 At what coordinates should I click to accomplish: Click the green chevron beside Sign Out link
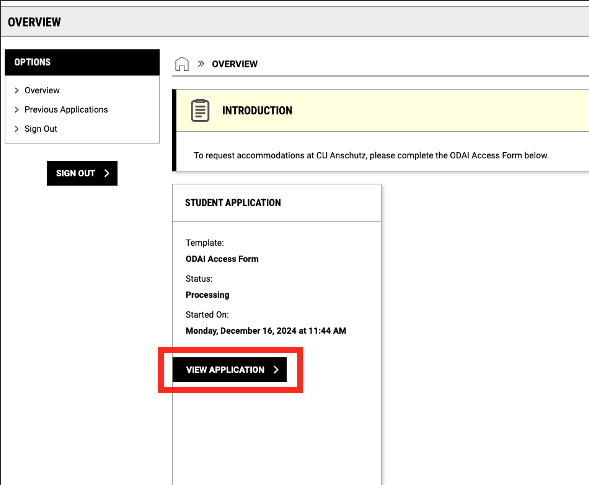click(x=17, y=129)
